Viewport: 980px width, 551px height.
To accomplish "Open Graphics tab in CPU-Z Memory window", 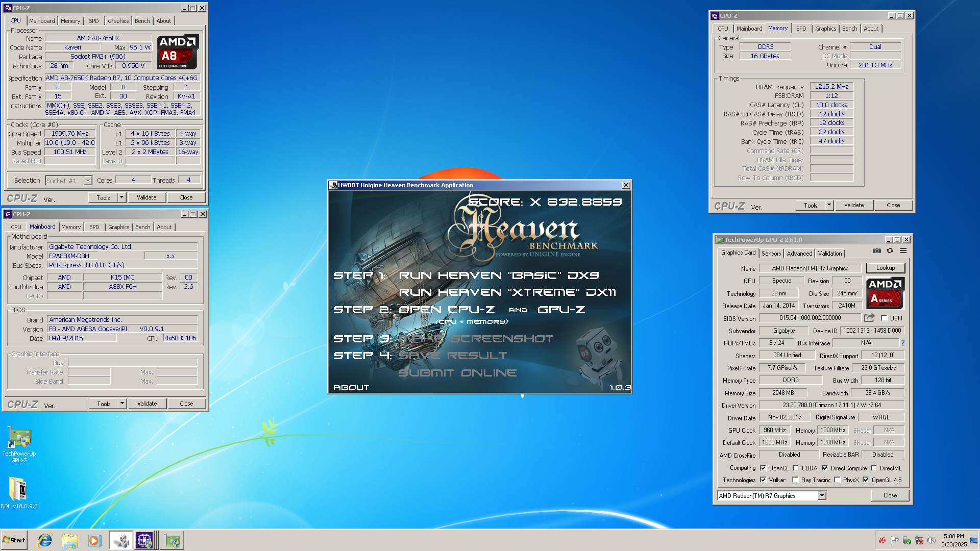I will point(825,29).
